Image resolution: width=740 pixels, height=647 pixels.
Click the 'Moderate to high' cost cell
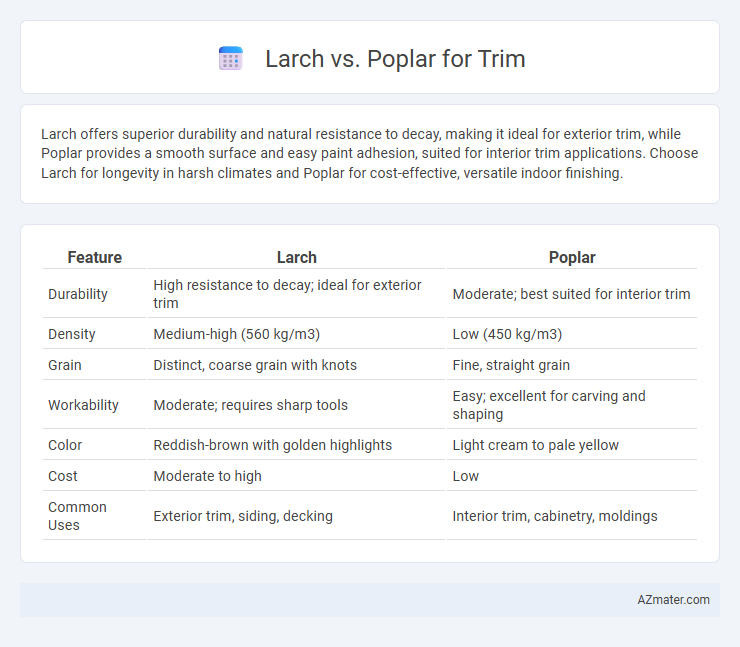[x=207, y=476]
